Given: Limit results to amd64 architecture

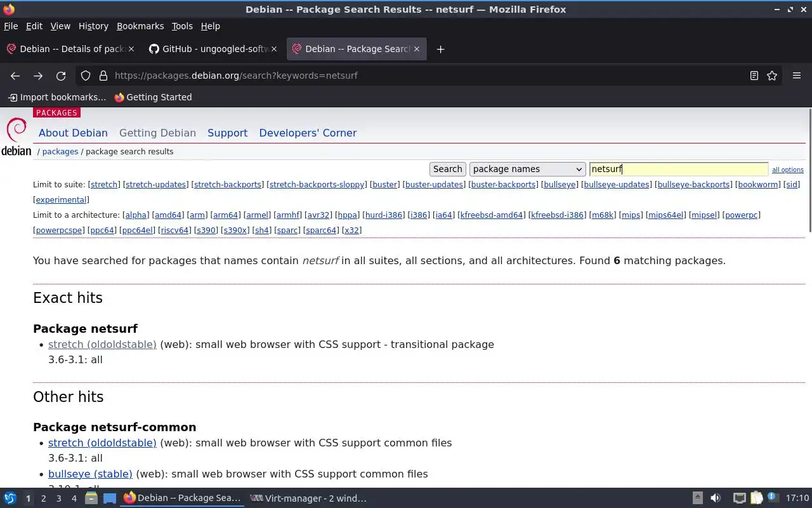Looking at the screenshot, I should 168,215.
